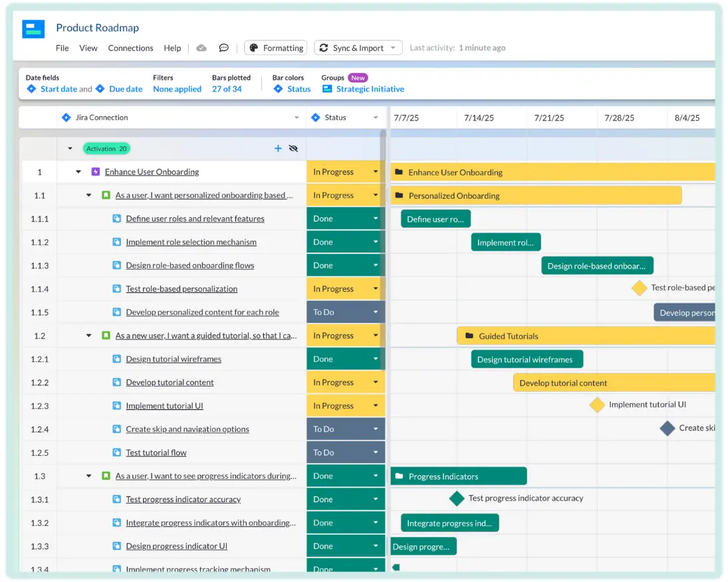Click the Jira diamond icon in Jira Connection header
Screen dimensions: 728x582
point(66,118)
